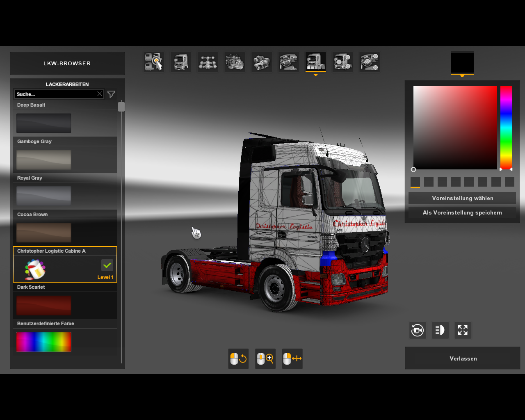Viewport: 525px width, 420px height.
Task: Toggle the truck headlights icon
Action: point(440,330)
